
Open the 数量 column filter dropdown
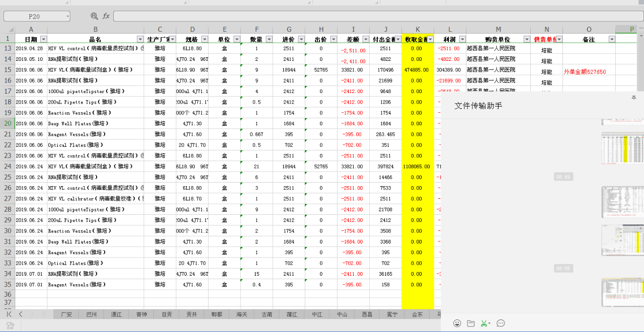tap(269, 39)
